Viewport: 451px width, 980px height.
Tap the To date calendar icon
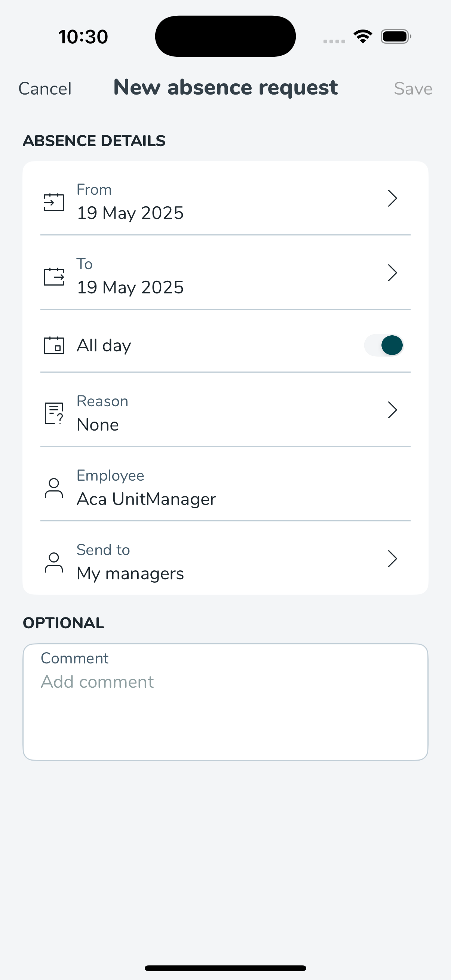click(53, 277)
